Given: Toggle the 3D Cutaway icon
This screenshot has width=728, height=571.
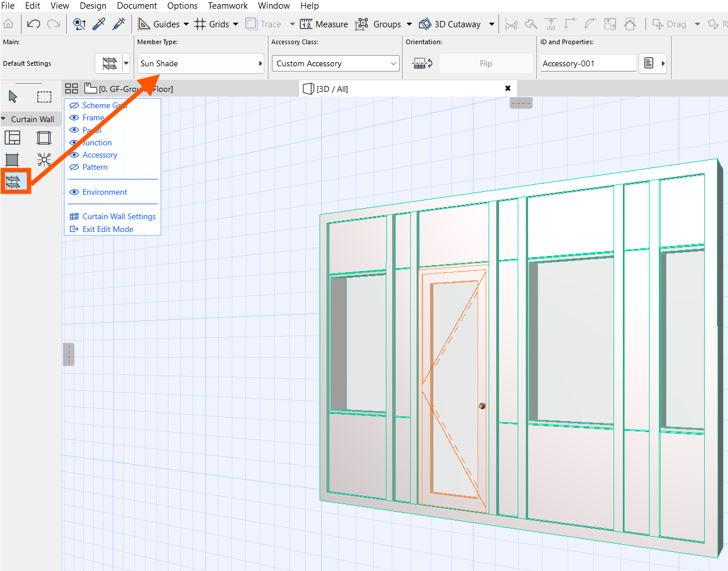Looking at the screenshot, I should [x=425, y=24].
